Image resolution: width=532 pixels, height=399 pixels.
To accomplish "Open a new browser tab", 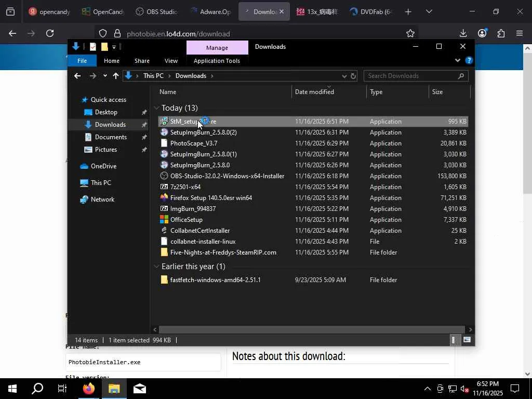I will tap(408, 12).
